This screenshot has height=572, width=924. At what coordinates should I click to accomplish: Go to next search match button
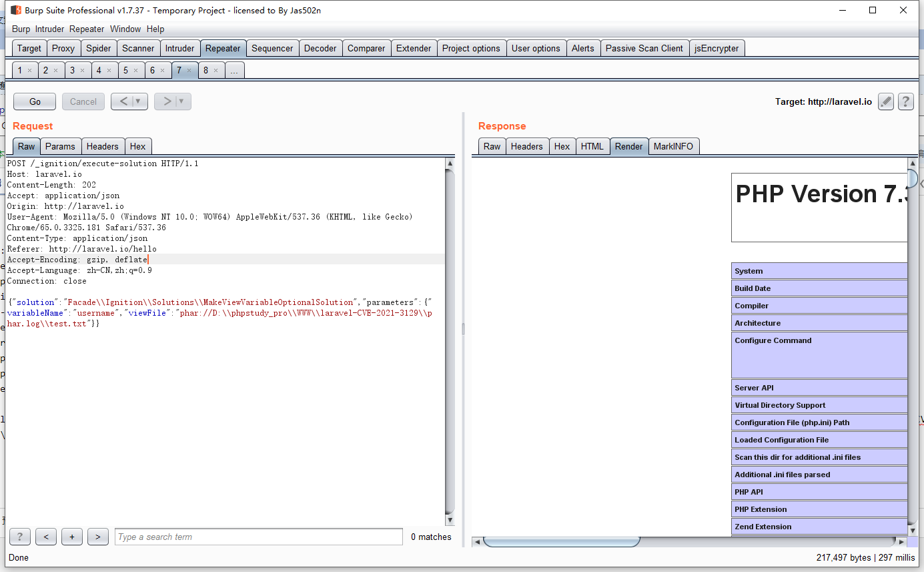tap(98, 537)
